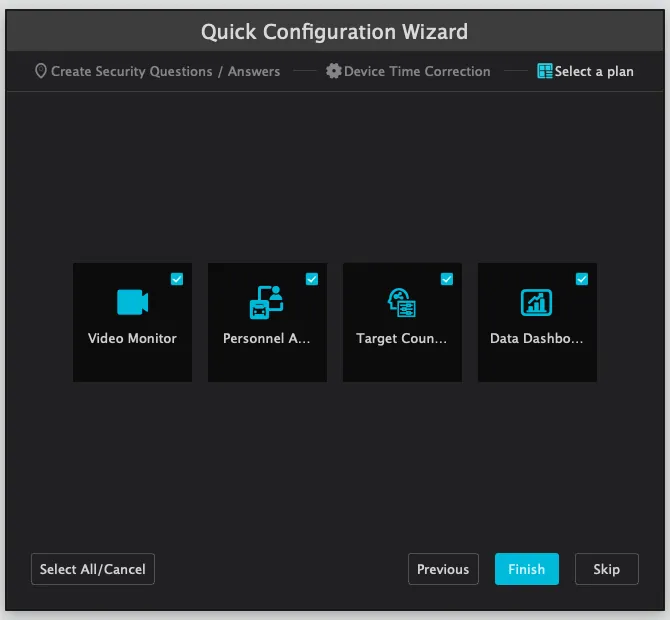Go to Device Time Correction step
The height and width of the screenshot is (620, 670).
[417, 71]
